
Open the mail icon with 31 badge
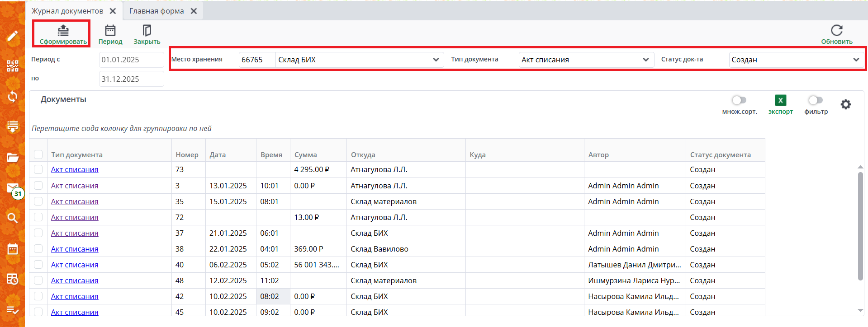pos(12,188)
